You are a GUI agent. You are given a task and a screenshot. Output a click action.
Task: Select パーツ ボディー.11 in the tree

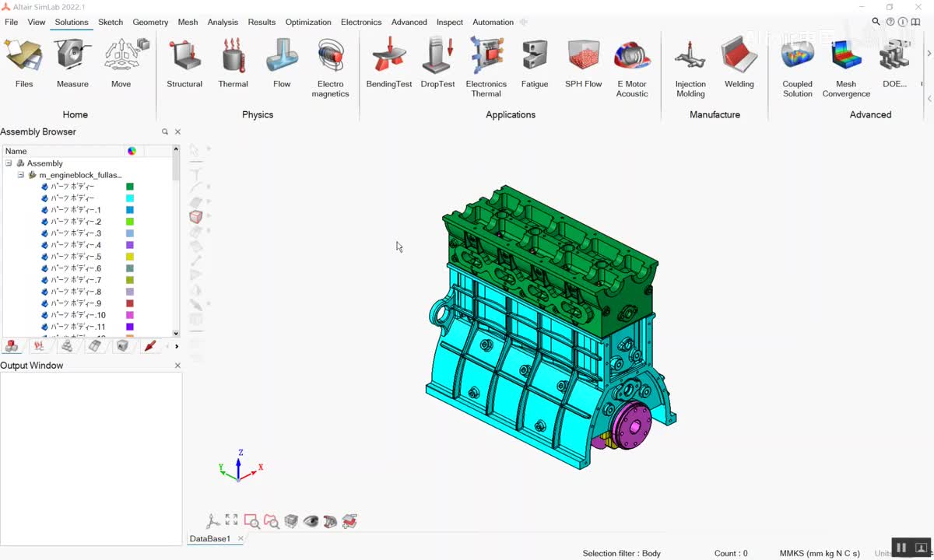78,327
